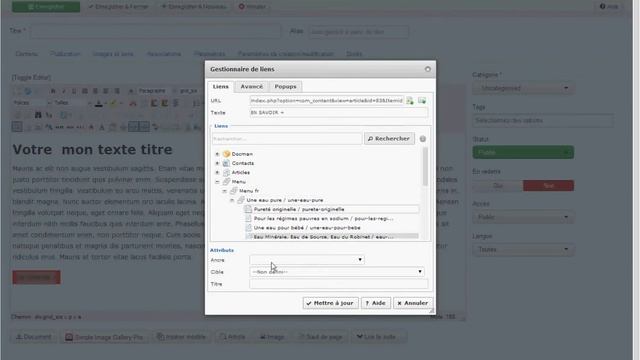Viewport: 640px width, 360px height.
Task: Focus the Texte input field
Action: coord(338,112)
